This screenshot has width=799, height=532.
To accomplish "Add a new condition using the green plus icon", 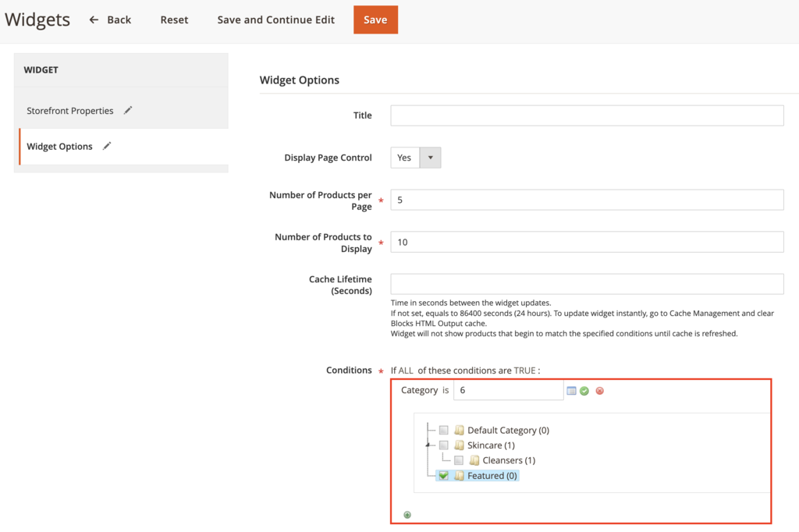I will point(407,514).
